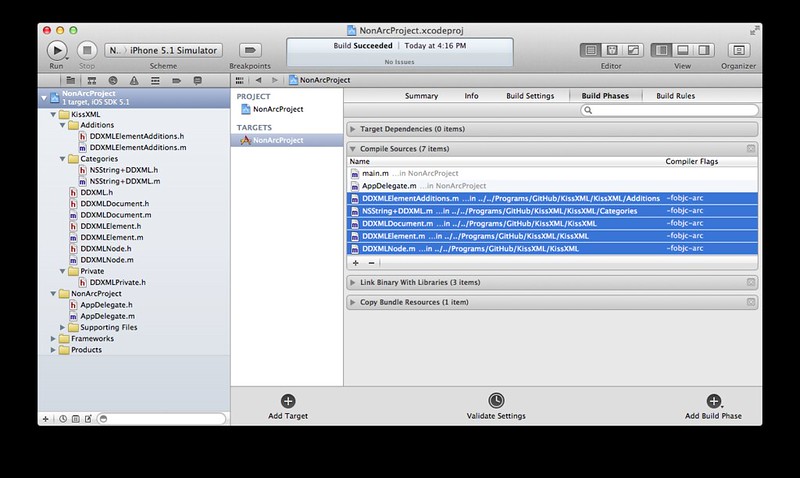
Task: Show the Issue navigator
Action: (x=134, y=81)
